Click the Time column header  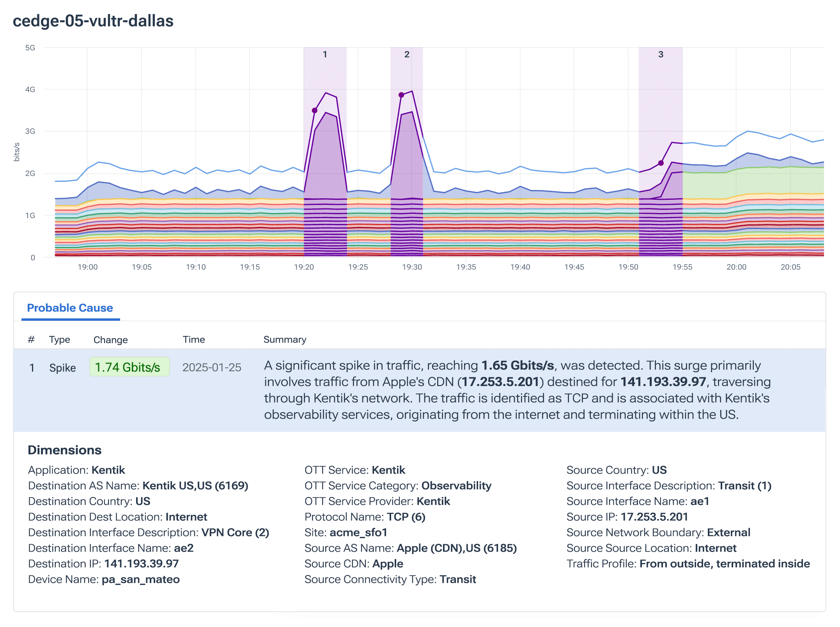point(194,339)
